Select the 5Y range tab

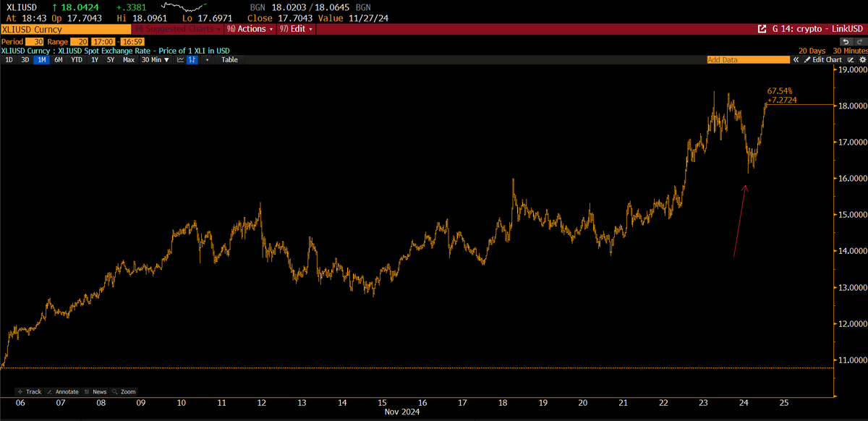(x=111, y=59)
